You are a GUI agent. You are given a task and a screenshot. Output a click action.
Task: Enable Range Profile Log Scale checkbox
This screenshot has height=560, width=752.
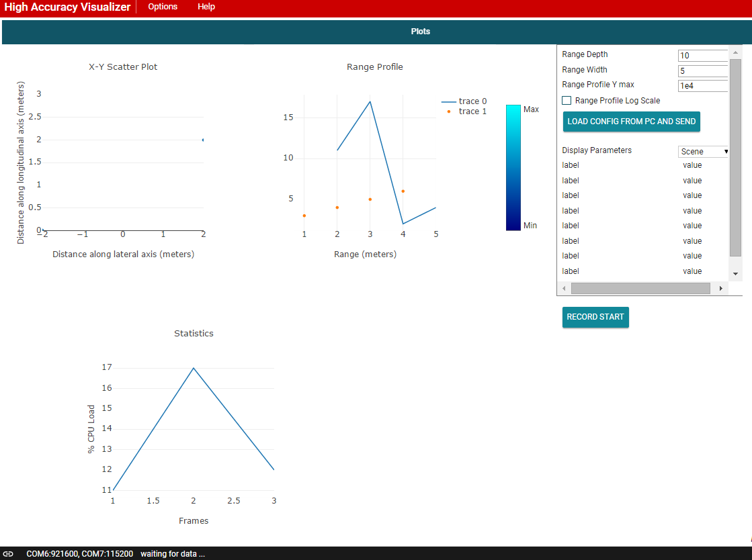pyautogui.click(x=567, y=101)
